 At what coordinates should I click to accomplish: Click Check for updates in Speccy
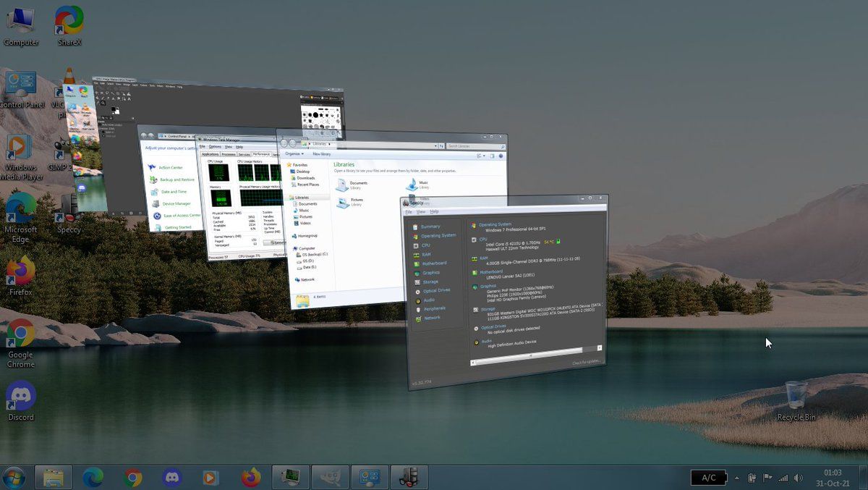tap(586, 363)
